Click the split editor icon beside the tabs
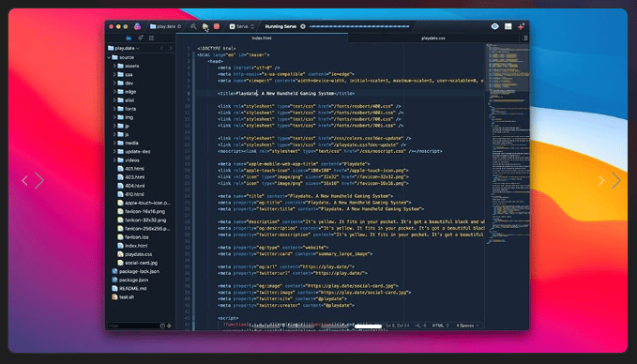 [524, 38]
